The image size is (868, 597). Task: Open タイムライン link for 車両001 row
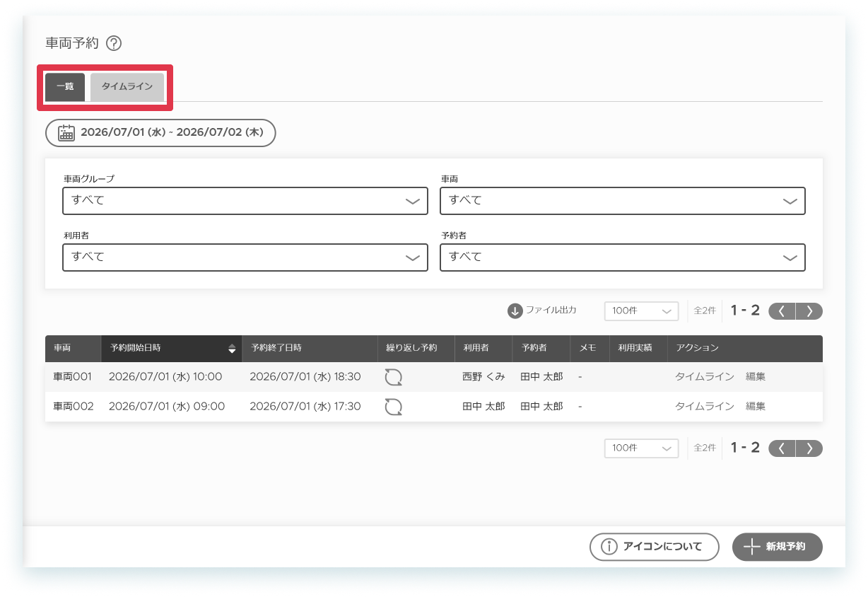pos(704,377)
